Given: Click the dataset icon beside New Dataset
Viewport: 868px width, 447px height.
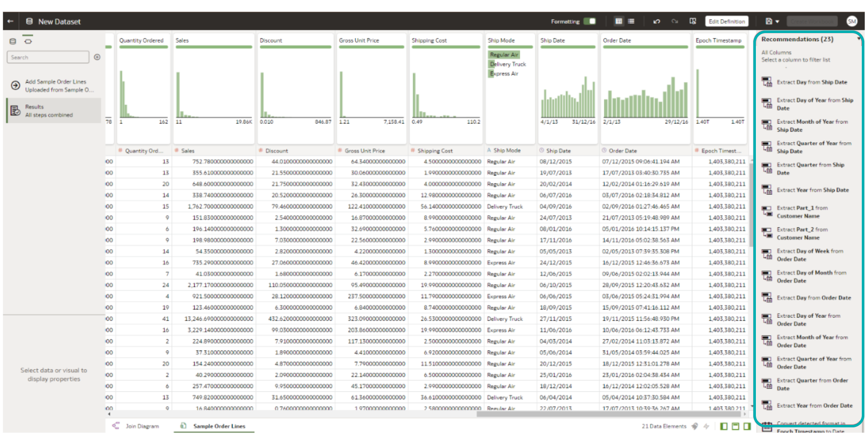Looking at the screenshot, I should (29, 21).
